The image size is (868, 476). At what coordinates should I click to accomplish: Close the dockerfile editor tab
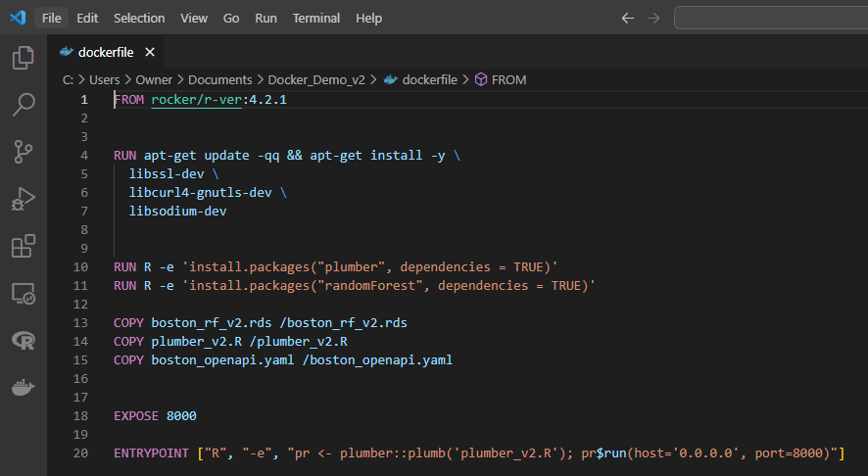coord(151,52)
